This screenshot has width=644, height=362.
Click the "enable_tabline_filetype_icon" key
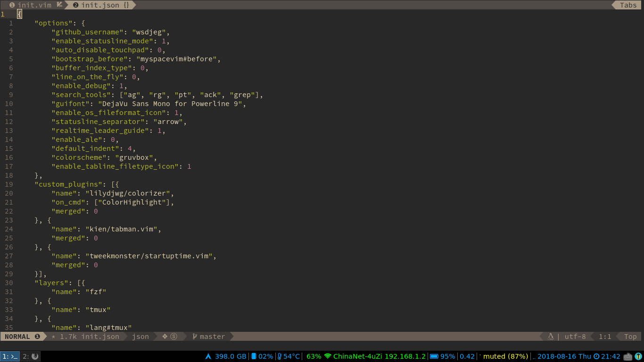point(115,166)
